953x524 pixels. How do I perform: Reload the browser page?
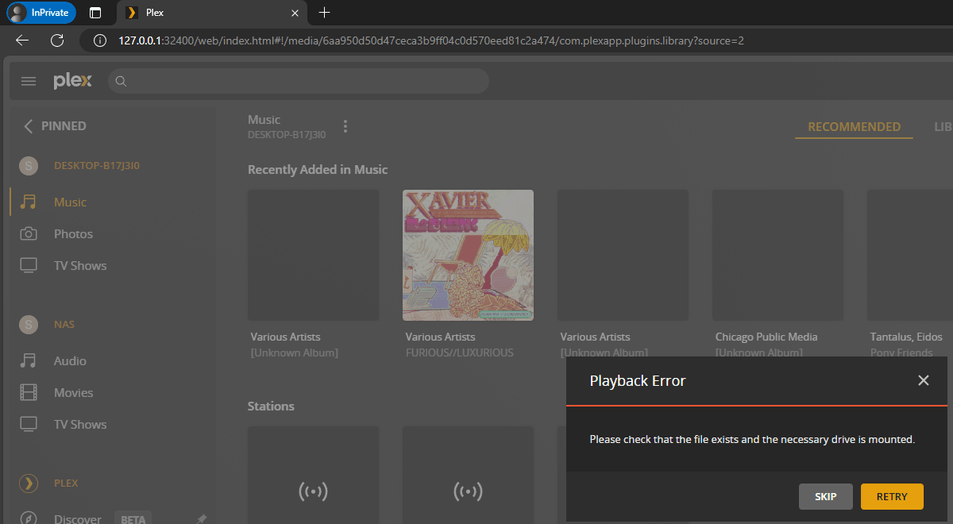pos(57,41)
